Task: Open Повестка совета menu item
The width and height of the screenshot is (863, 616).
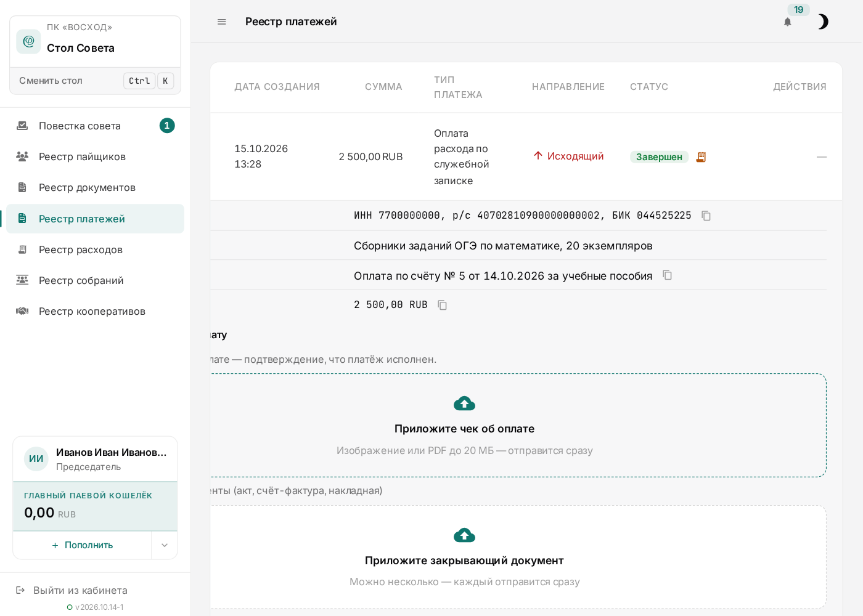Action: tap(96, 126)
